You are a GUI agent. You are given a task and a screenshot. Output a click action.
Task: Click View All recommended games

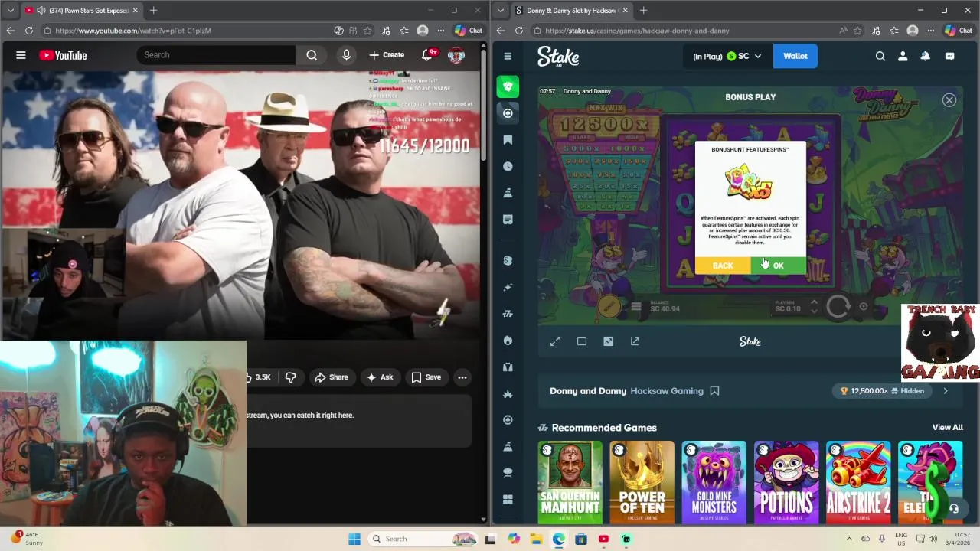pyautogui.click(x=947, y=428)
